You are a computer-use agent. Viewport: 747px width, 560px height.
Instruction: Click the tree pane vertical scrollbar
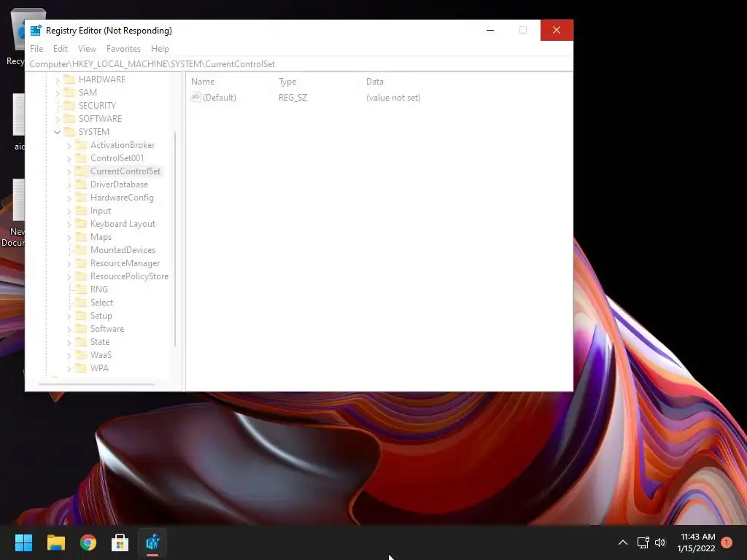(x=175, y=239)
